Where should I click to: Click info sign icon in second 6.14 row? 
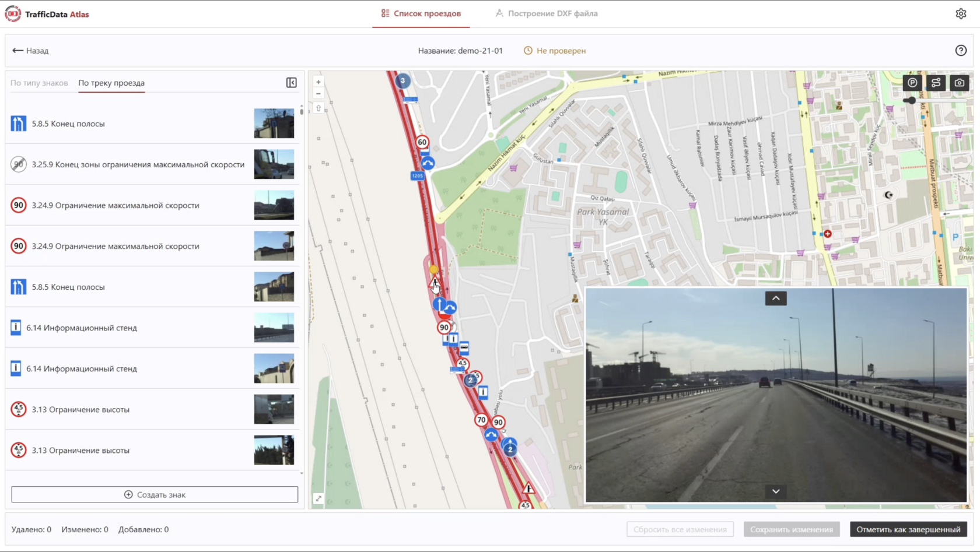[x=16, y=368]
